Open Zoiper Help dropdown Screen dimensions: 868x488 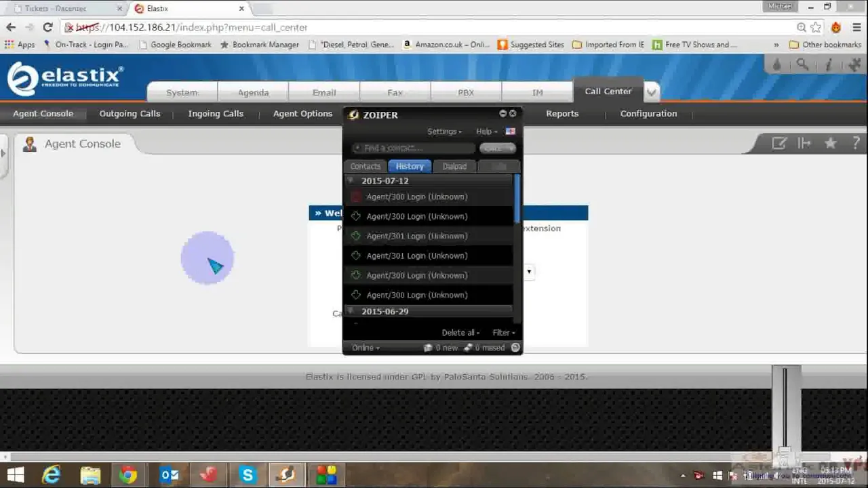point(486,131)
